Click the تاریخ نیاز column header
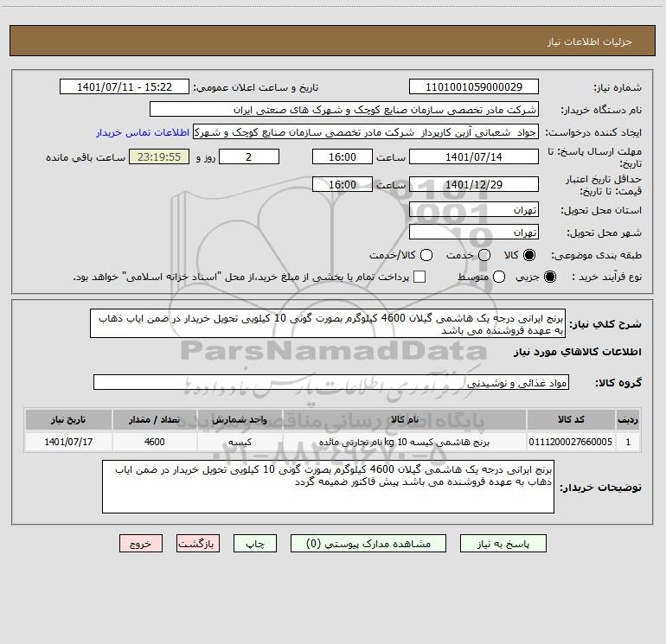The width and height of the screenshot is (666, 644). click(x=68, y=419)
